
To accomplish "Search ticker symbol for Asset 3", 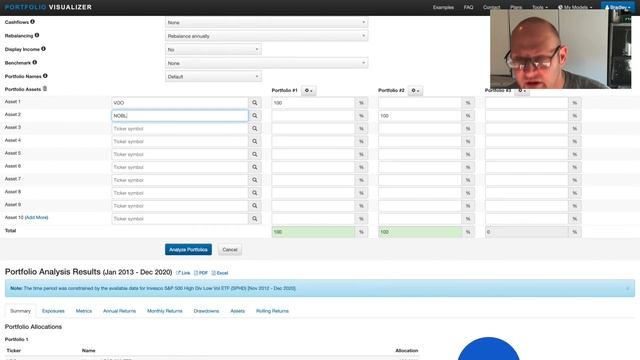I will point(255,129).
